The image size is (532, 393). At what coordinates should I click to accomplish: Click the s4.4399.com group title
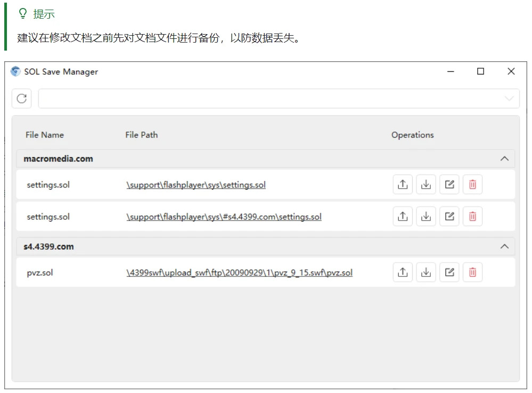tap(48, 247)
